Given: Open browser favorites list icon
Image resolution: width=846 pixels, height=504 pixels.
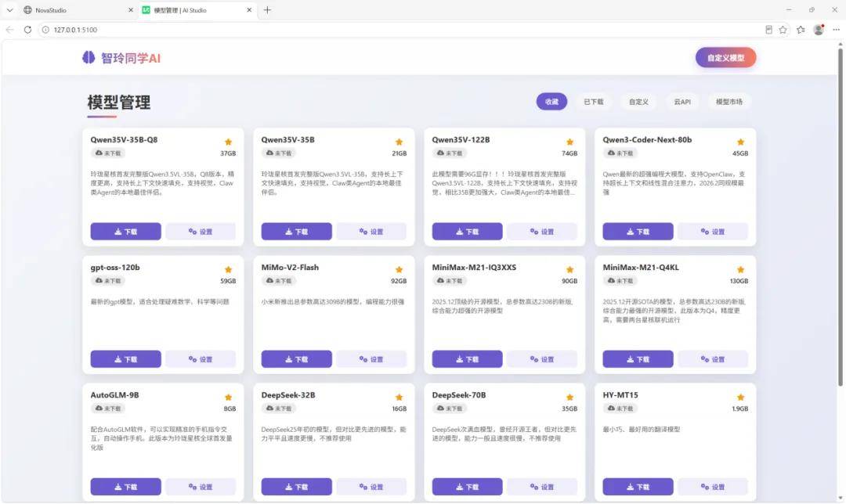Looking at the screenshot, I should (x=801, y=30).
